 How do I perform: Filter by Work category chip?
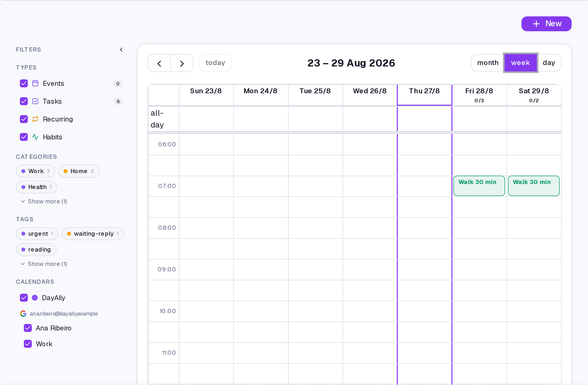click(x=36, y=171)
